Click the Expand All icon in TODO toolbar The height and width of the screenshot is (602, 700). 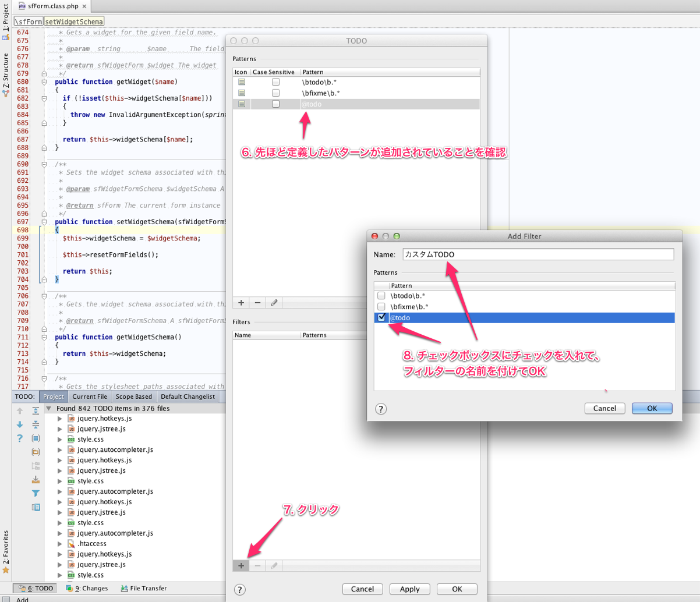[x=36, y=411]
